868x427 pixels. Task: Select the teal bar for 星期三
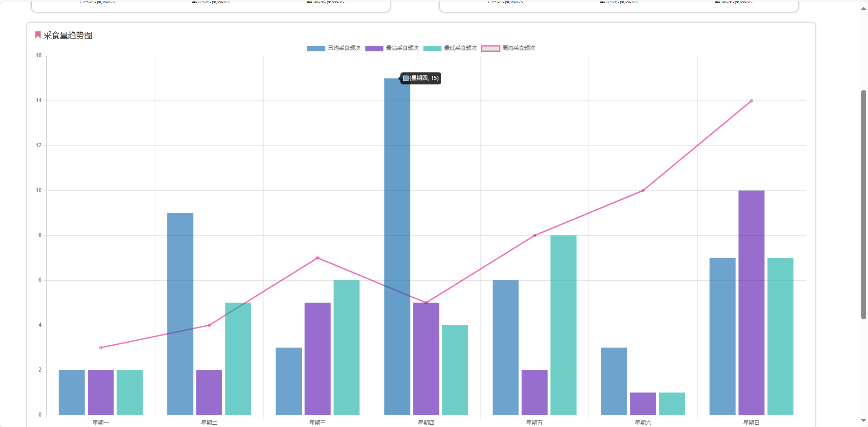click(346, 348)
